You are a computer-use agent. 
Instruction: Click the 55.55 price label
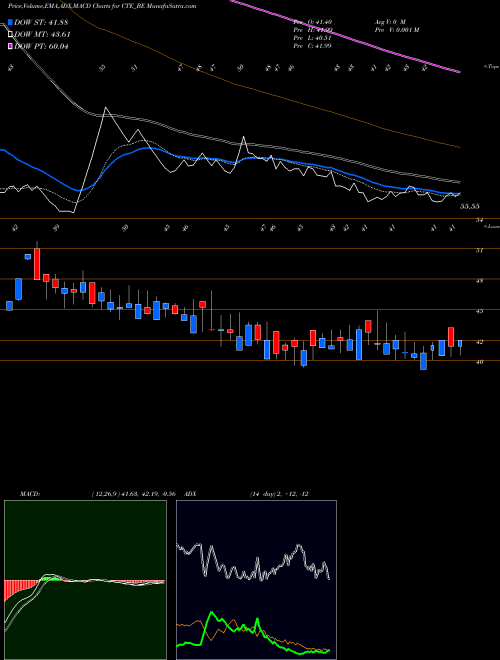coord(470,207)
